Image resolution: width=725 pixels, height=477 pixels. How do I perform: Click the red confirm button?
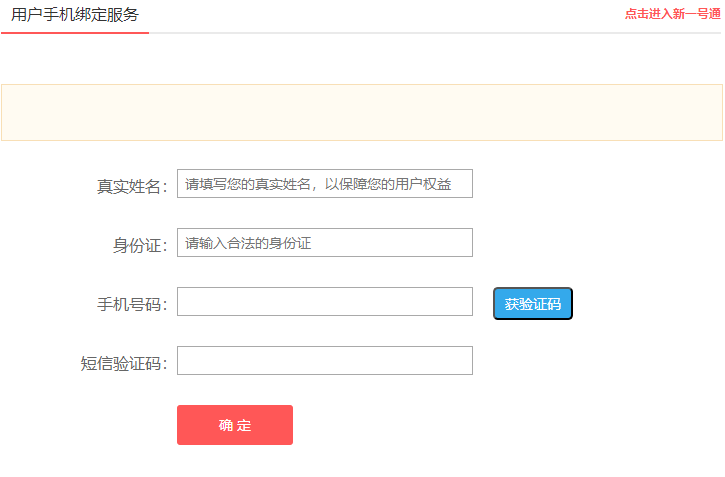click(235, 425)
